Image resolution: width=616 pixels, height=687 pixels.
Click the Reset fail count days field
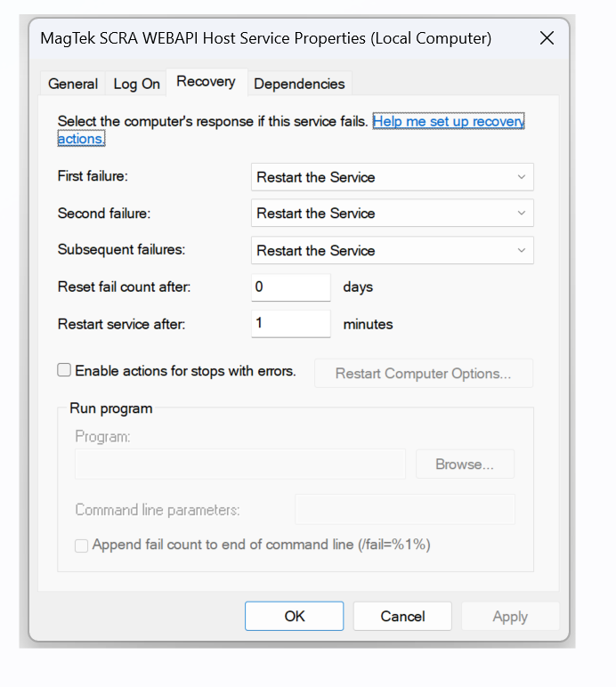point(290,287)
